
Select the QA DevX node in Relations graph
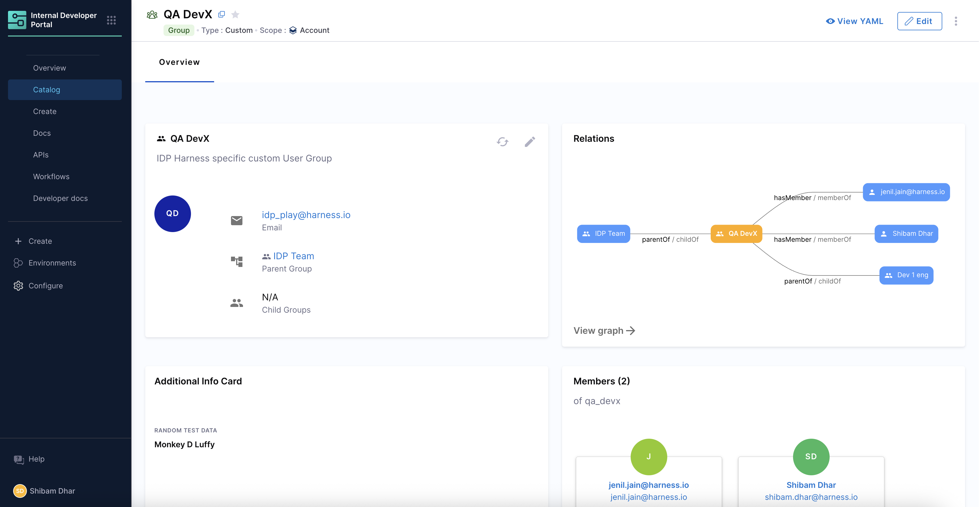[x=736, y=233]
